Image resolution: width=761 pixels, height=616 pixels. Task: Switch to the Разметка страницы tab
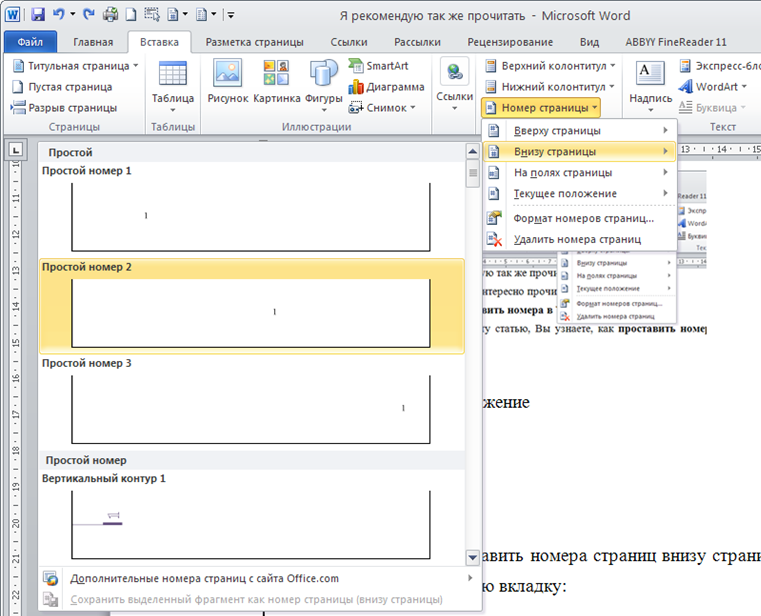pyautogui.click(x=256, y=42)
